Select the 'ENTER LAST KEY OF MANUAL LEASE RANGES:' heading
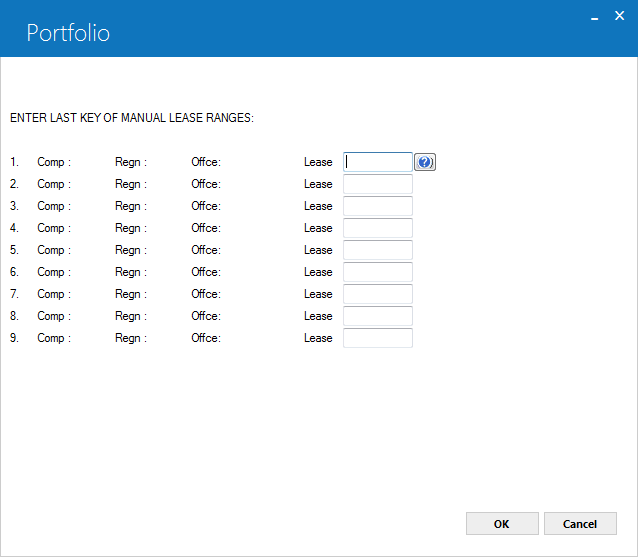This screenshot has width=638, height=557. [132, 118]
